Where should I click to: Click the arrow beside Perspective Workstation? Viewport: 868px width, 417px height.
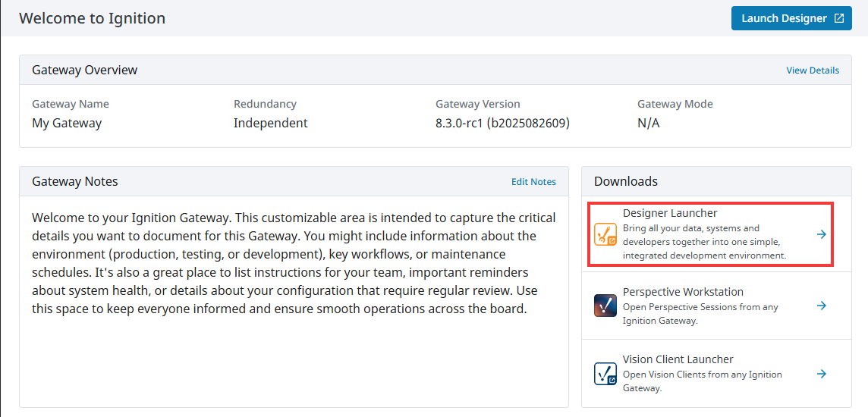821,306
